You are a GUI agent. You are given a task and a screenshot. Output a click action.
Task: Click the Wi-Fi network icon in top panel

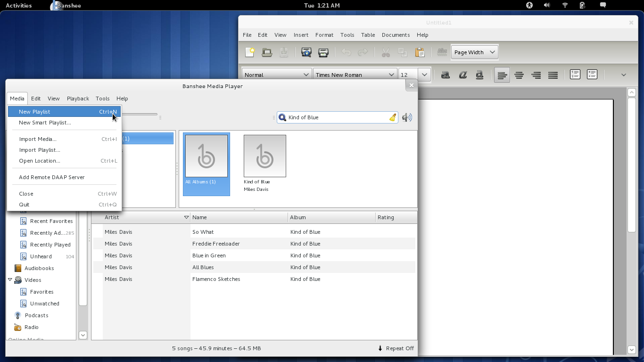coord(565,5)
